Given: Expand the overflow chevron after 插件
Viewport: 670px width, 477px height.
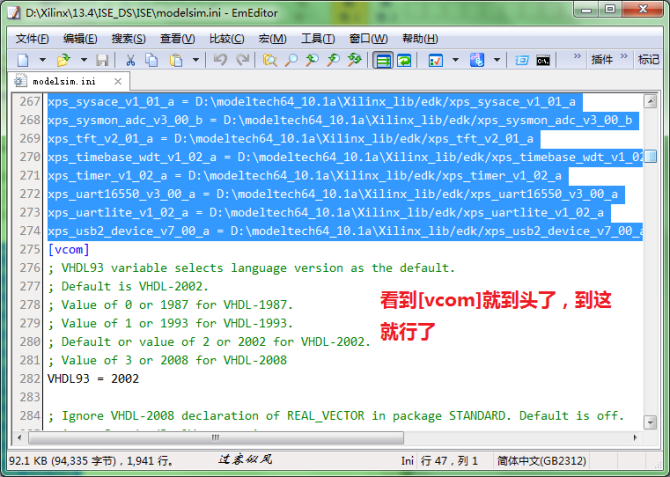Looking at the screenshot, I should [x=623, y=56].
